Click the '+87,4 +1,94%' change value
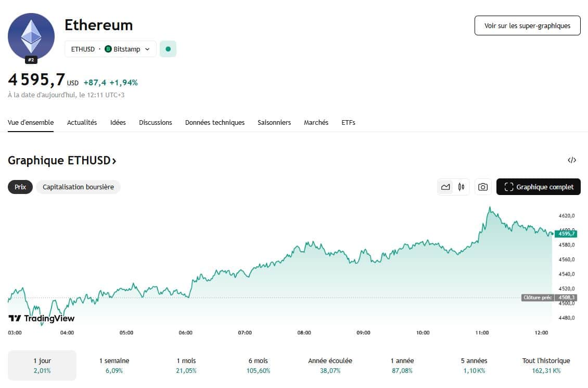The image size is (588, 388). pyautogui.click(x=111, y=83)
